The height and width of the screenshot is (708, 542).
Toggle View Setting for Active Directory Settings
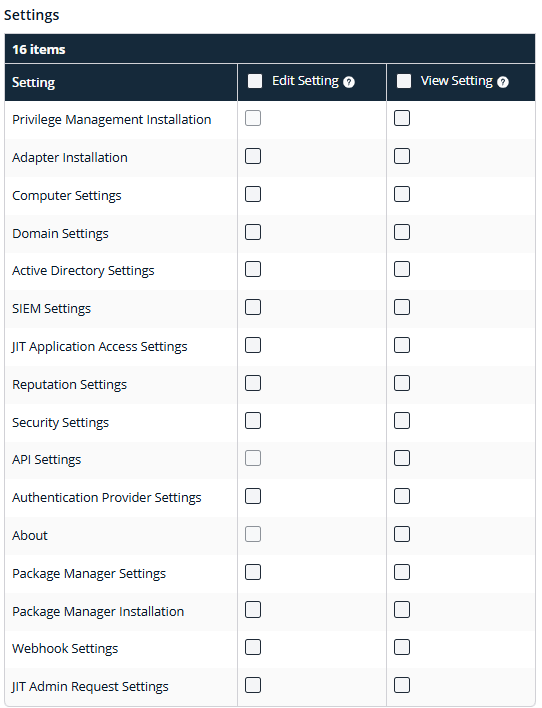click(x=402, y=269)
